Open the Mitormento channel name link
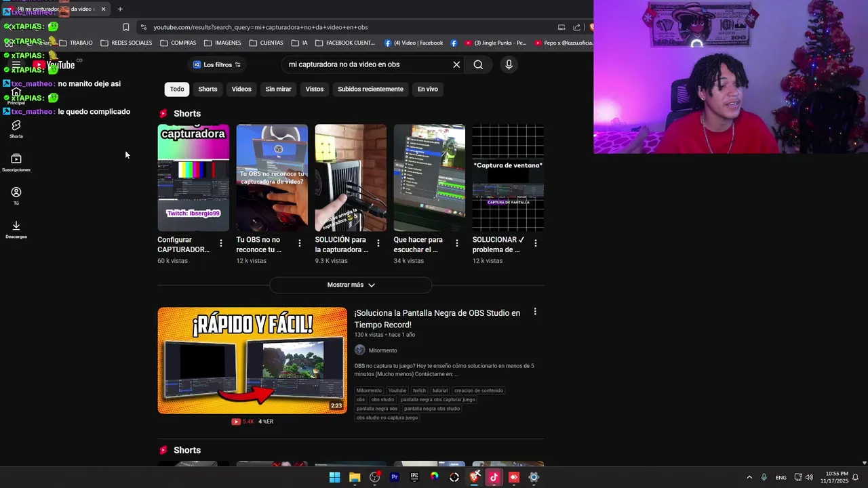The image size is (868, 488). point(383,350)
